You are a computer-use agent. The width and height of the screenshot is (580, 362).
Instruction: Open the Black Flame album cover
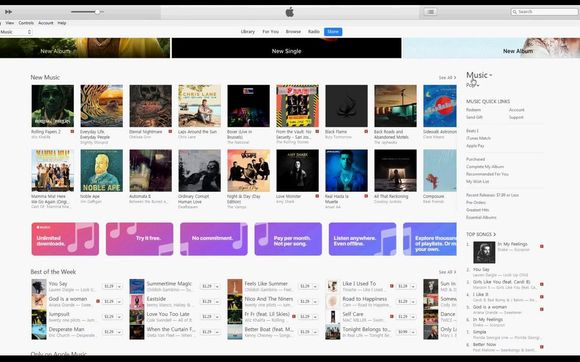pyautogui.click(x=347, y=106)
